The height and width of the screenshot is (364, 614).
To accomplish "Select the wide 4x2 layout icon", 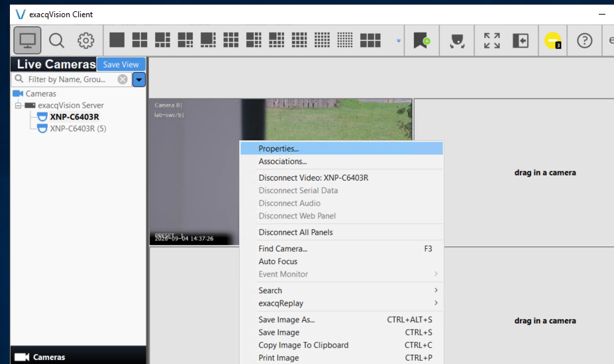I will click(370, 40).
